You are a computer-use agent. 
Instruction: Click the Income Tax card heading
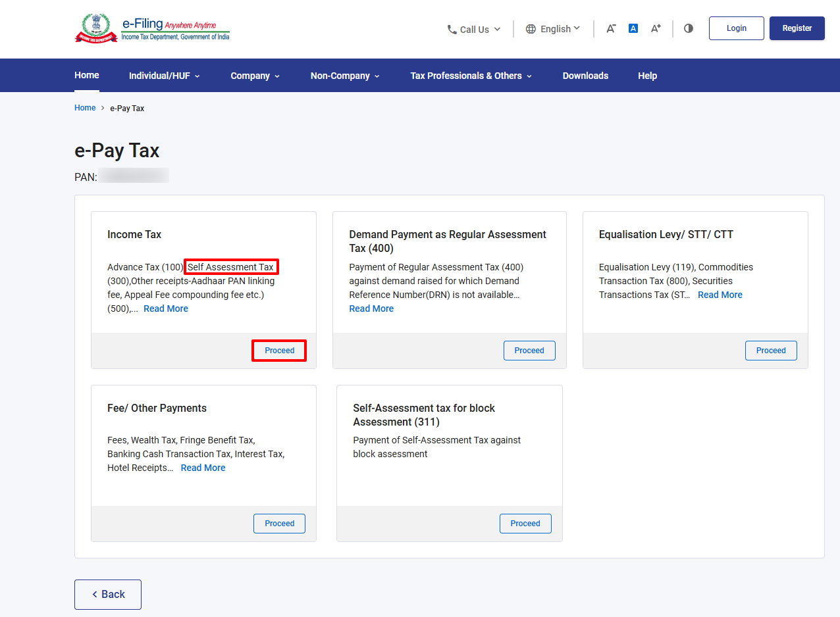[134, 234]
